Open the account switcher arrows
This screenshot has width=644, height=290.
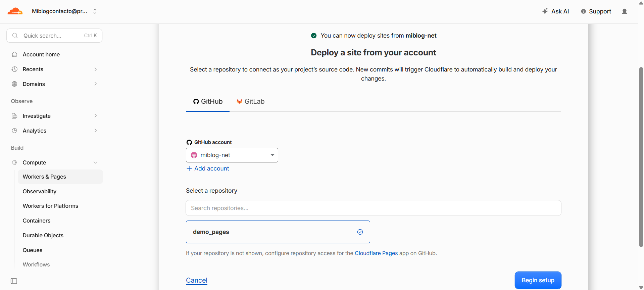[95, 11]
